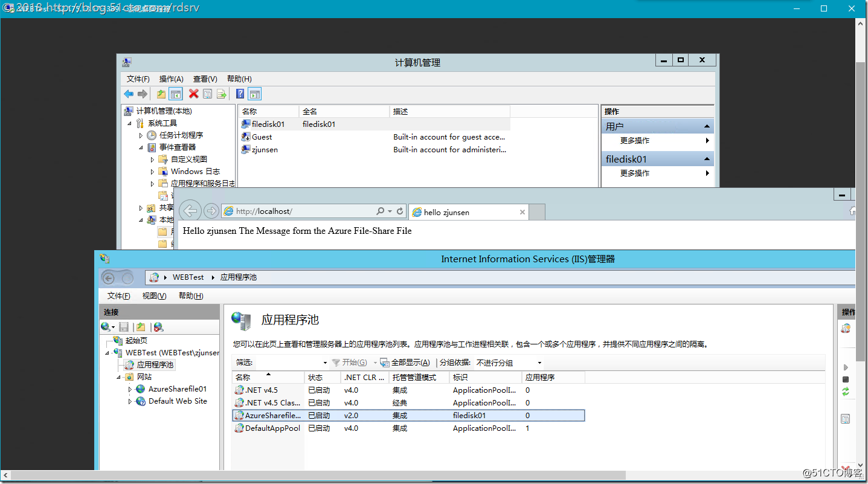Image resolution: width=868 pixels, height=484 pixels.
Task: Expand the Windows 日志 tree node
Action: 153,172
